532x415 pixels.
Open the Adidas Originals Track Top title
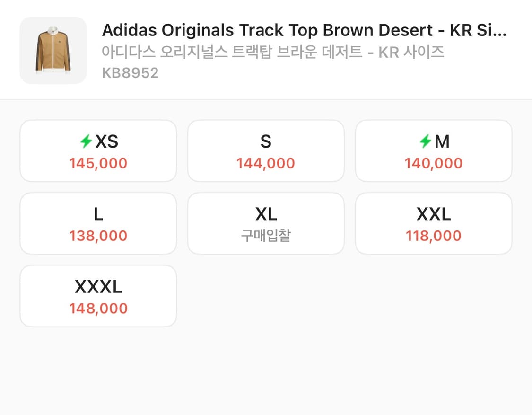click(x=304, y=30)
